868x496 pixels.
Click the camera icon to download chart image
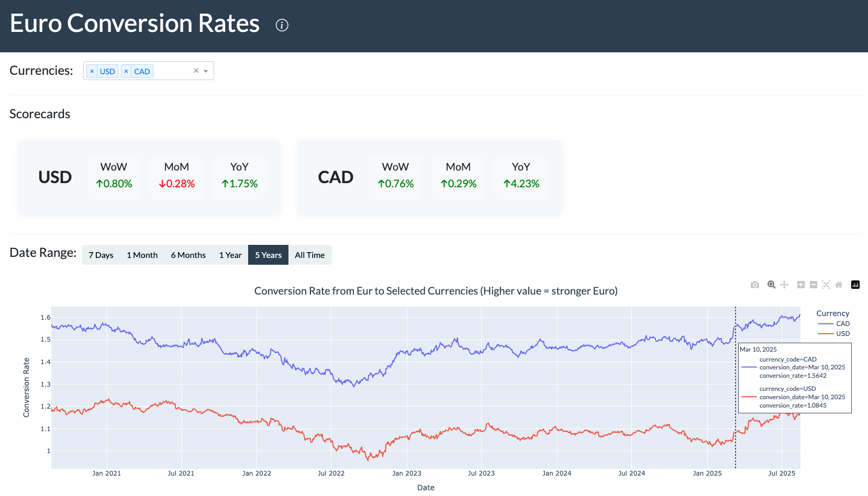coord(755,285)
